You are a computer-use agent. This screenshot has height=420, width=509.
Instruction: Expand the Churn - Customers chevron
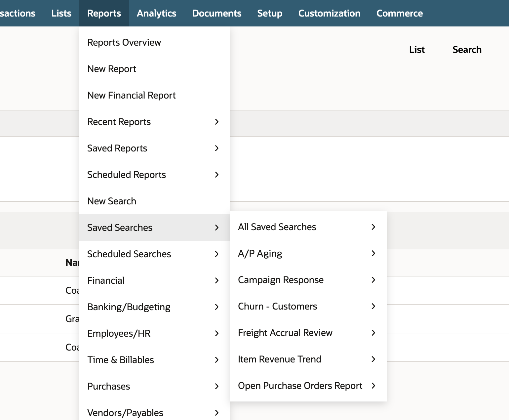pos(373,306)
